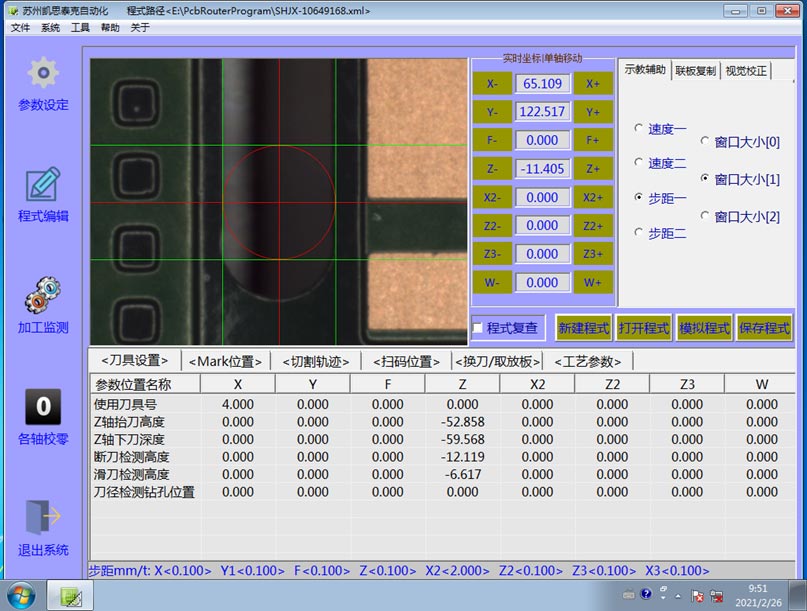Click the Z coordinate field showing -11.405

(542, 169)
